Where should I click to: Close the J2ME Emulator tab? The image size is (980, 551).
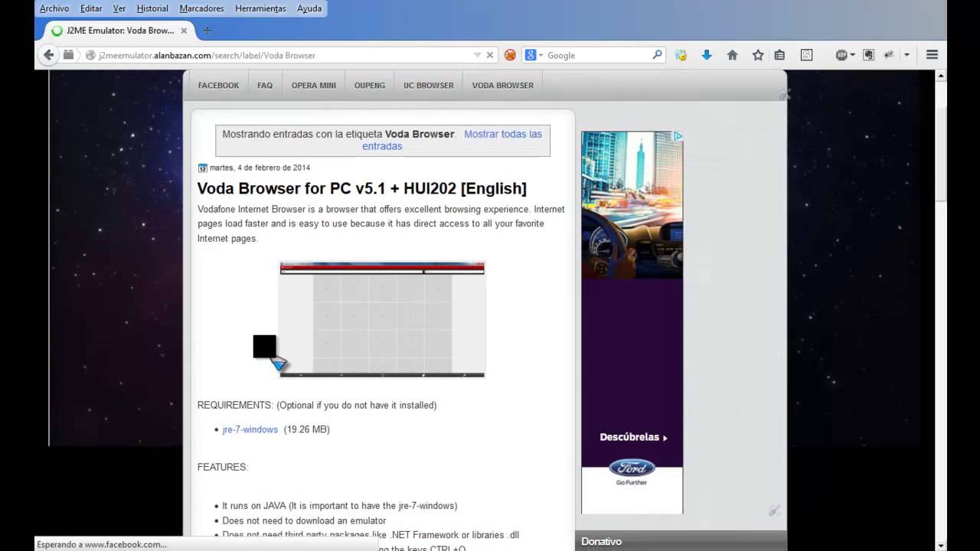pos(184,31)
